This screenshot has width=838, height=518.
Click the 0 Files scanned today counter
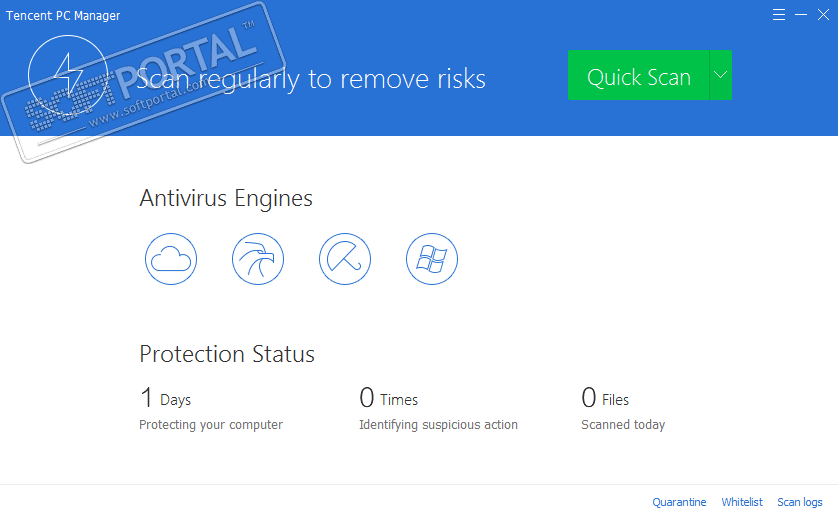605,398
